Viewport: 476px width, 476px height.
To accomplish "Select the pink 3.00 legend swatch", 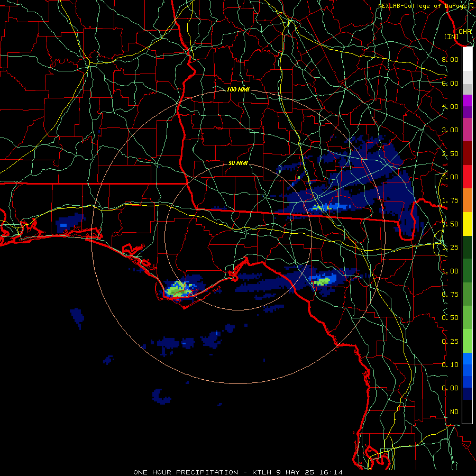I will point(467,130).
